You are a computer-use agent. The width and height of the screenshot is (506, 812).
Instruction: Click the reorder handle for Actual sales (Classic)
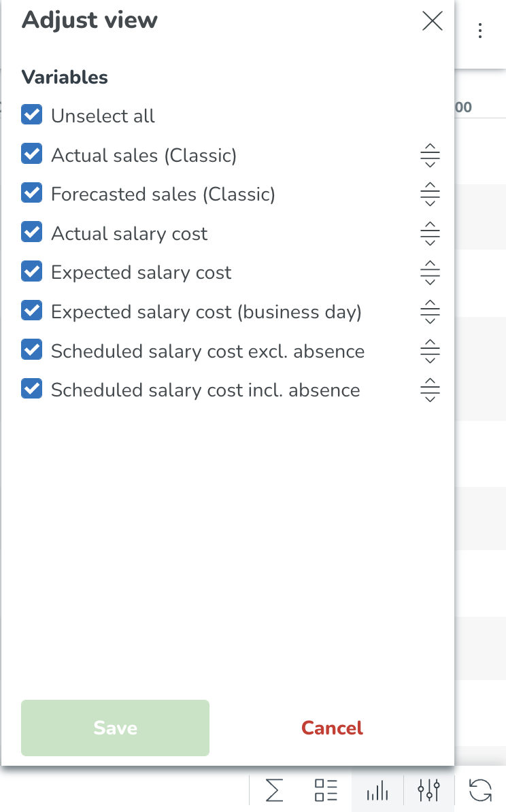click(430, 155)
